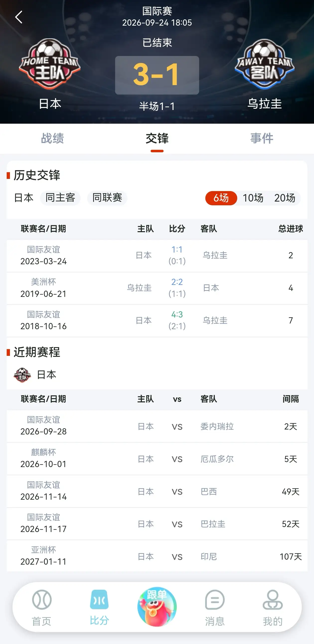Open 2026-11-14 fixture row
314x644 pixels.
(x=157, y=491)
